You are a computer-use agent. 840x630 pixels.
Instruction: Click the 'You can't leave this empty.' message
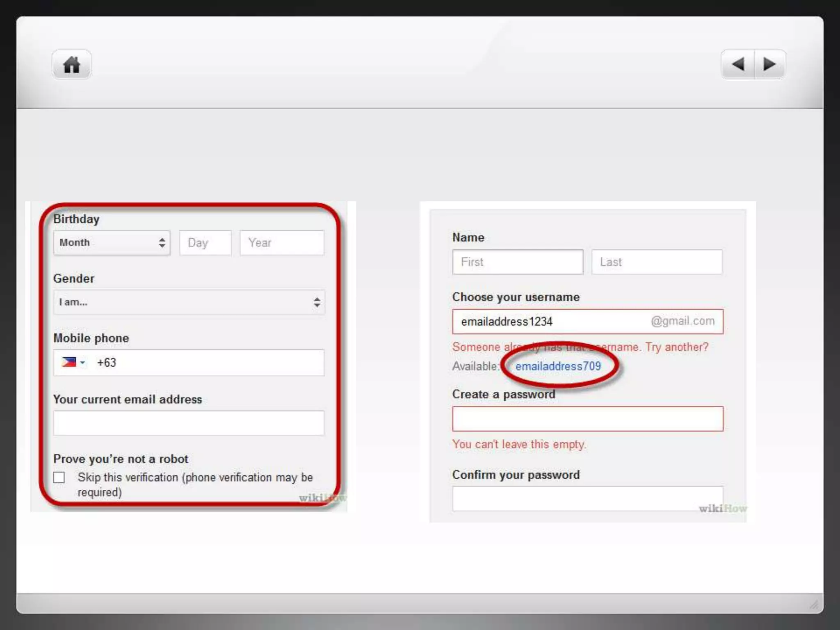519,444
